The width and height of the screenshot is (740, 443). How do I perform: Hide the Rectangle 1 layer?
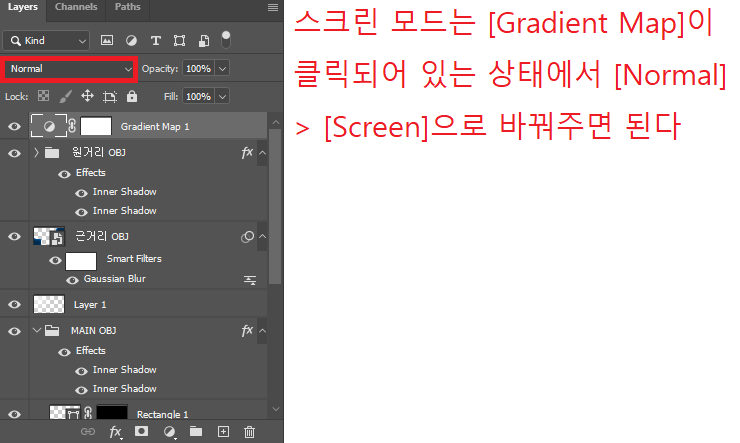(x=15, y=414)
